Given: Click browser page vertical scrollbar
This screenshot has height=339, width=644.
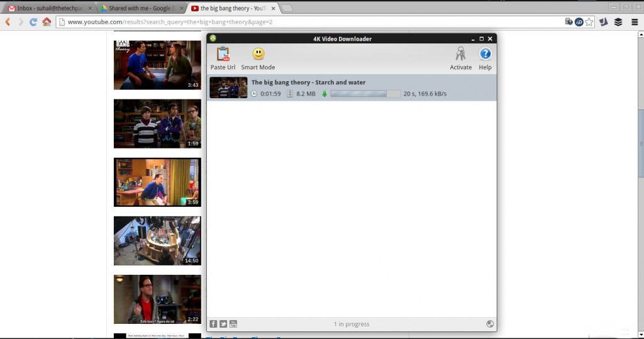Looking at the screenshot, I should 641,144.
